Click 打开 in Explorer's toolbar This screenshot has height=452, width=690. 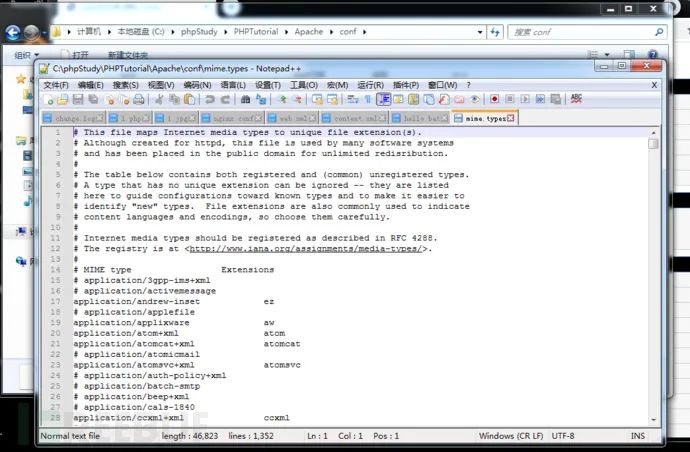75,55
